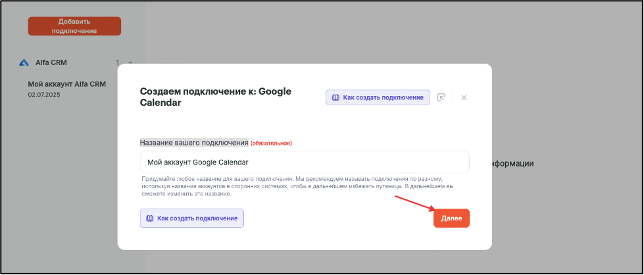Image resolution: width=644 pixels, height=275 pixels.
Task: Click the red "(обязательное)" marker
Action: pos(271,143)
